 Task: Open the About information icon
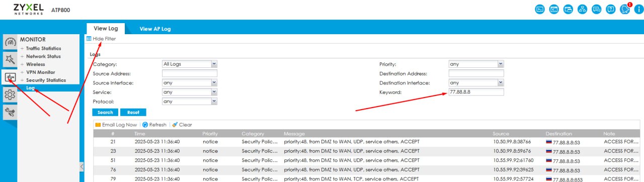pyautogui.click(x=639, y=9)
